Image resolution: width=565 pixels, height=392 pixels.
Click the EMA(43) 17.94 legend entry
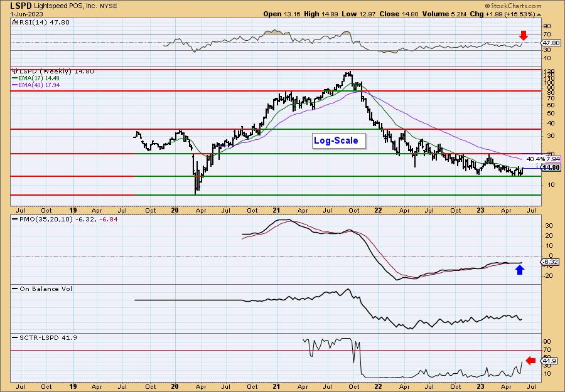[x=36, y=85]
